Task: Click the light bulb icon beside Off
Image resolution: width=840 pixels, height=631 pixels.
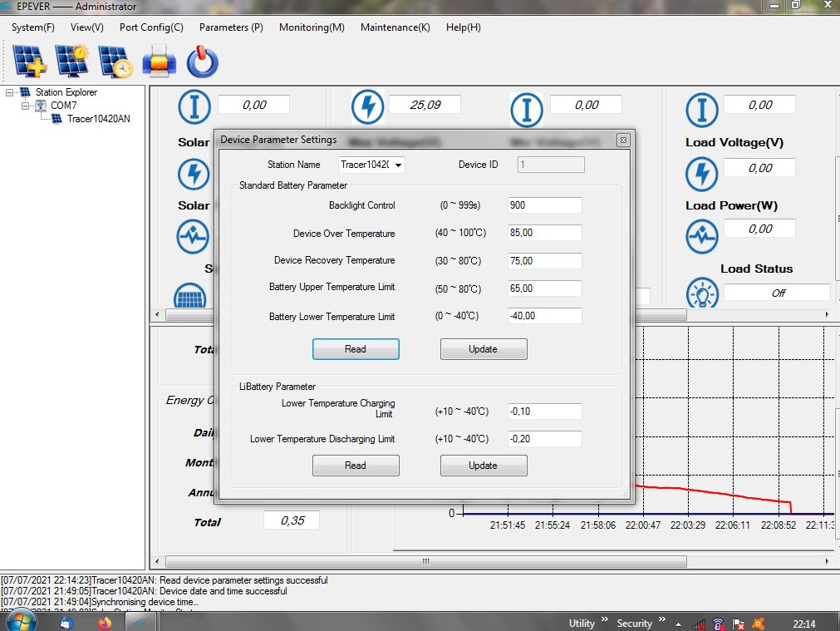Action: tap(702, 293)
